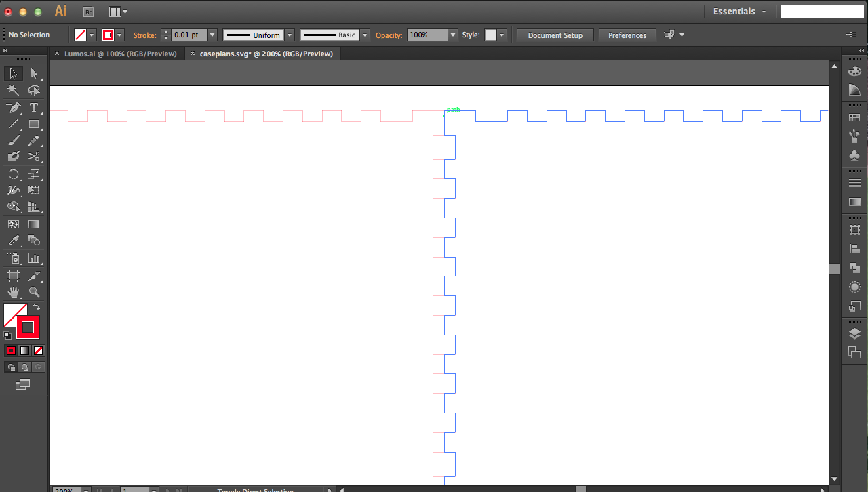Launch Adobe Bridge with Br button
Screen dimensions: 868x492
click(88, 12)
